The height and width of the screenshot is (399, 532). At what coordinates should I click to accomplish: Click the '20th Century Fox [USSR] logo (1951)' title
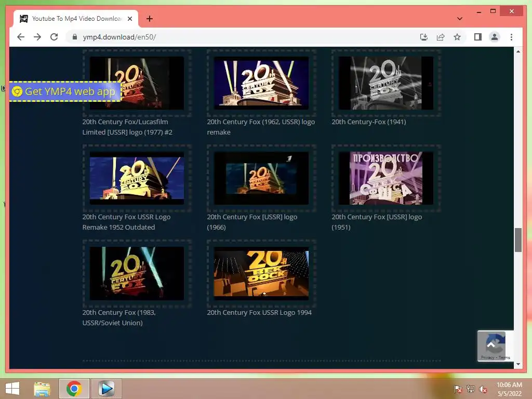click(377, 222)
